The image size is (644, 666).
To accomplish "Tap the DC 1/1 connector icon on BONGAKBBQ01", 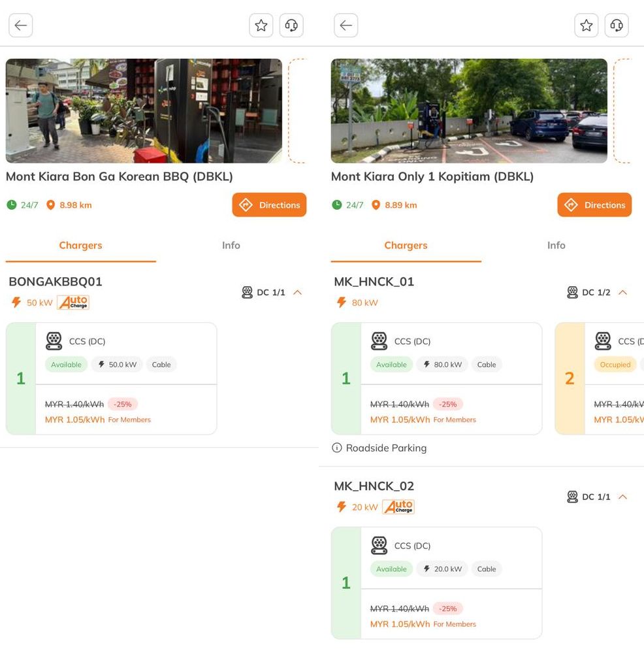I will point(247,292).
